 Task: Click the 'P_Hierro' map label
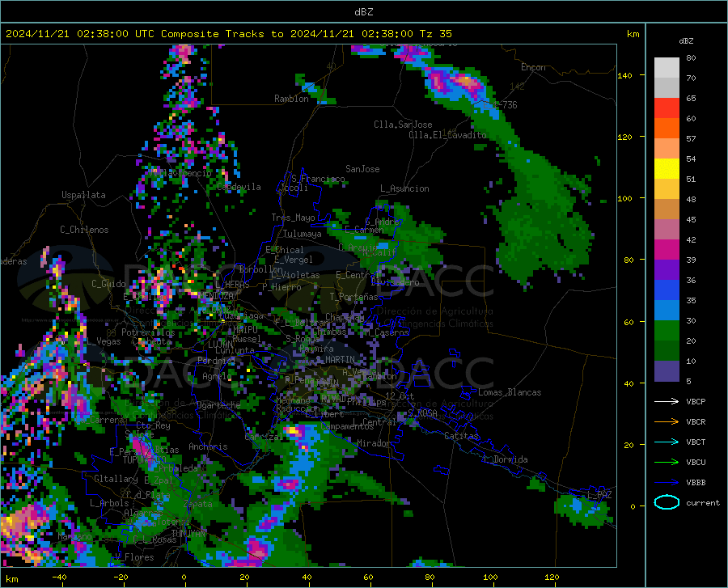click(281, 287)
